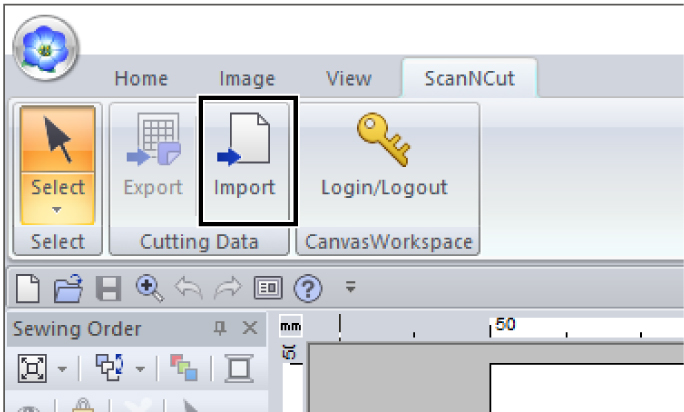
Task: Save the design with the floppy icon
Action: coord(108,288)
